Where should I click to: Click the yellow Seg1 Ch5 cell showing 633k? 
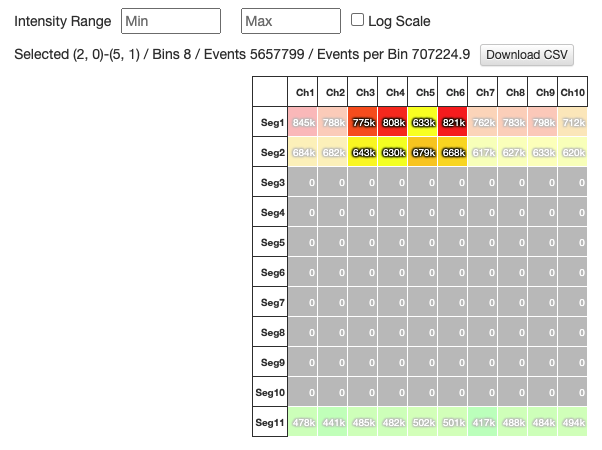tap(423, 123)
